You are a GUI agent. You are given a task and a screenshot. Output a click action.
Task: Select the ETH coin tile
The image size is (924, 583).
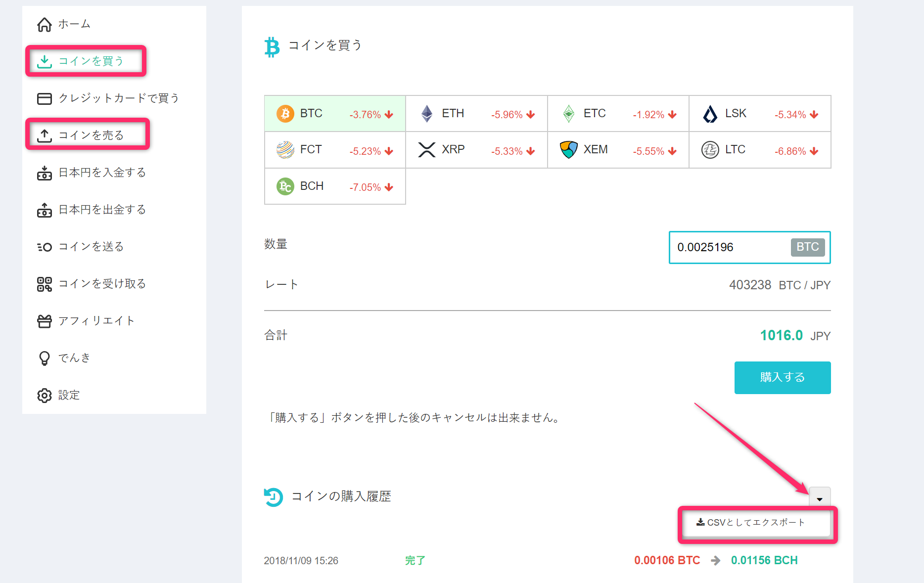476,114
